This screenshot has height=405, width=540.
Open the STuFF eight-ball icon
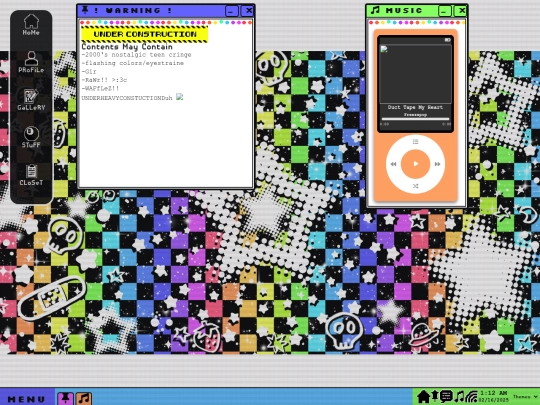pos(31,137)
